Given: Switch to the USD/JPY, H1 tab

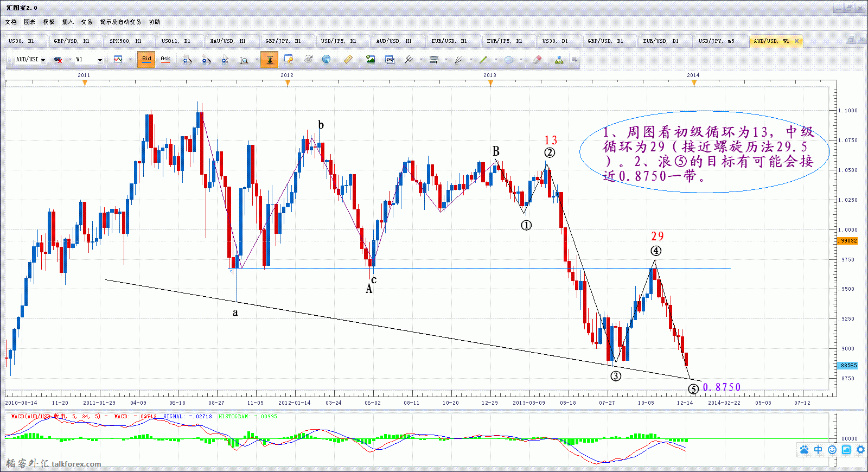Looking at the screenshot, I should click(343, 41).
